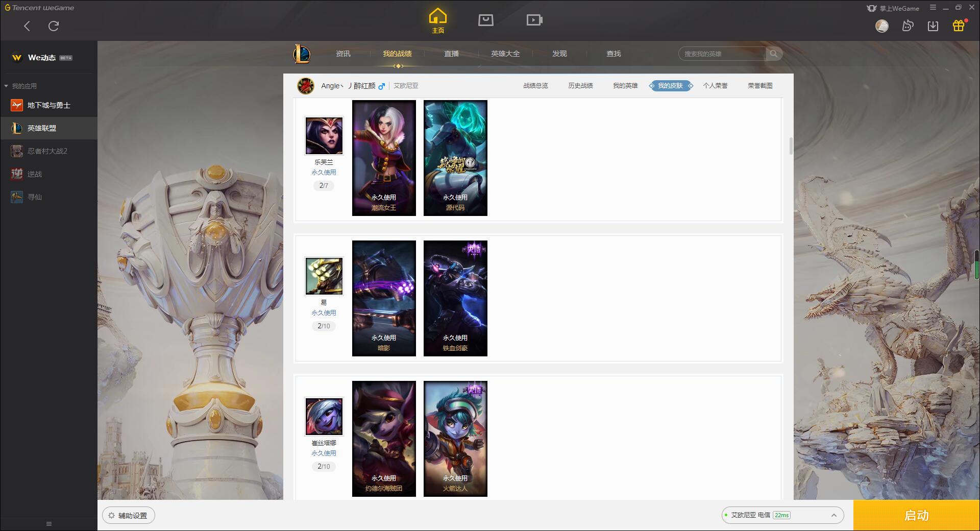
Task: Open the top-right hamburger menu
Action: pos(933,8)
